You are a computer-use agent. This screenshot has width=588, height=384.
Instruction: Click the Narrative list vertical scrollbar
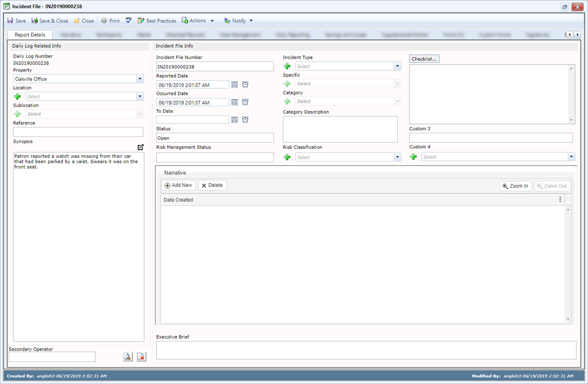pos(568,264)
